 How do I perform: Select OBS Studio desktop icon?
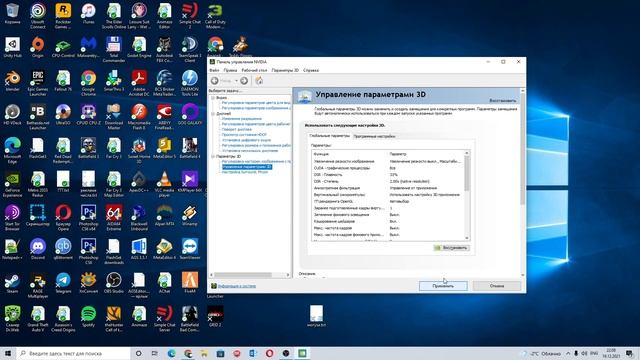(x=113, y=283)
